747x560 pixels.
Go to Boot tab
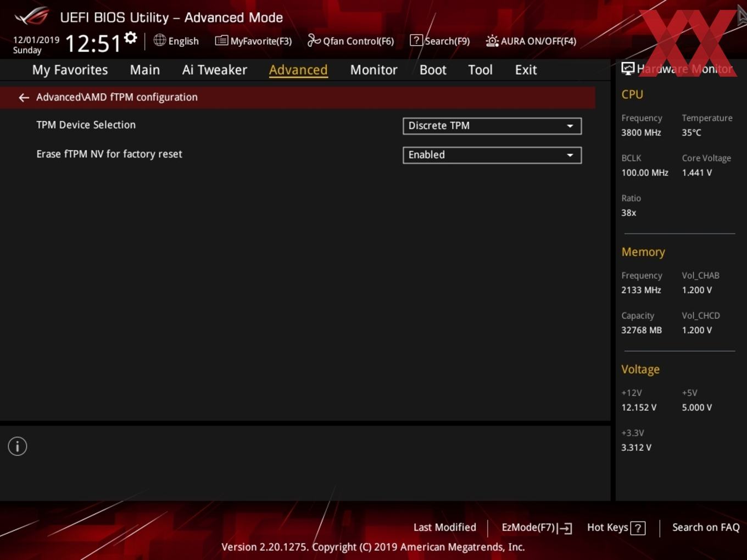tap(433, 70)
